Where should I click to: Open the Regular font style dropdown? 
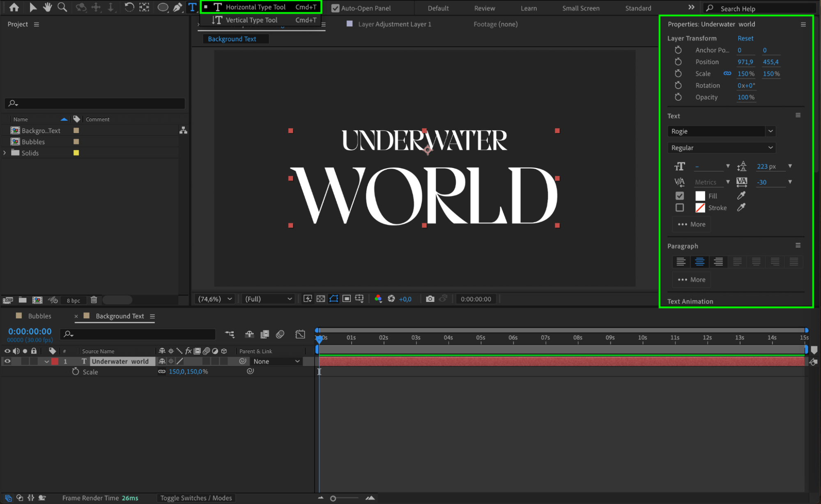coord(721,147)
